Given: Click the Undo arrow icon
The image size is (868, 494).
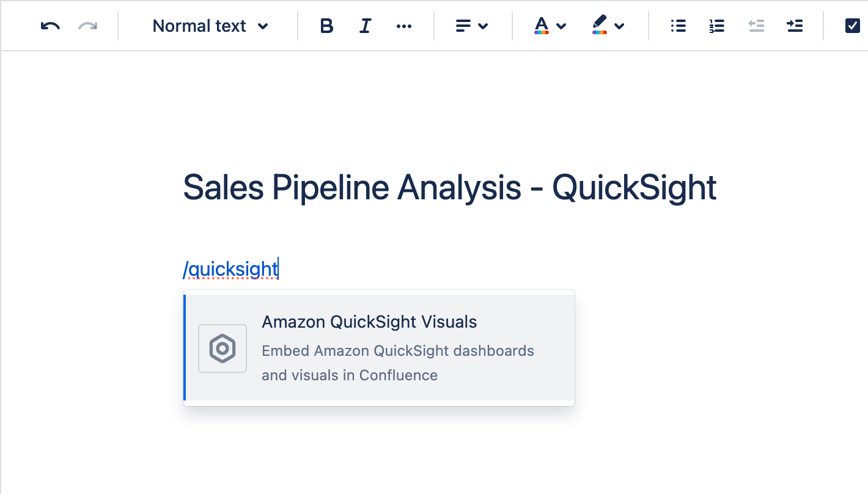Looking at the screenshot, I should (50, 26).
